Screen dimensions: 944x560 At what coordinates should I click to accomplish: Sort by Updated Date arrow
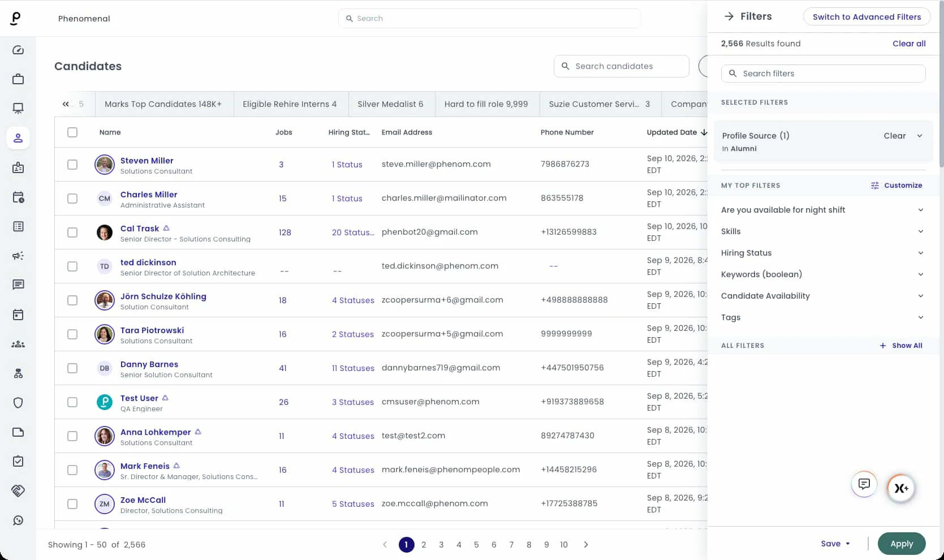point(704,132)
